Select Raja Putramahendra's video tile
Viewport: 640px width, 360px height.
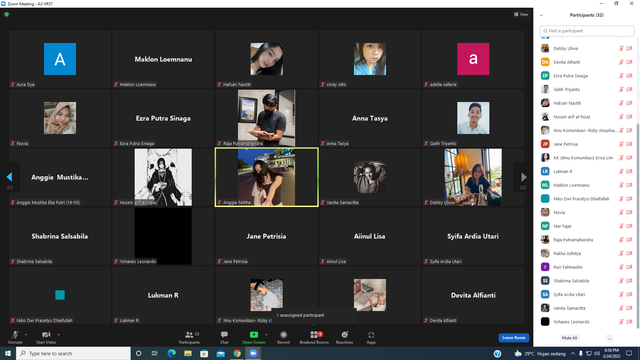[x=267, y=118]
